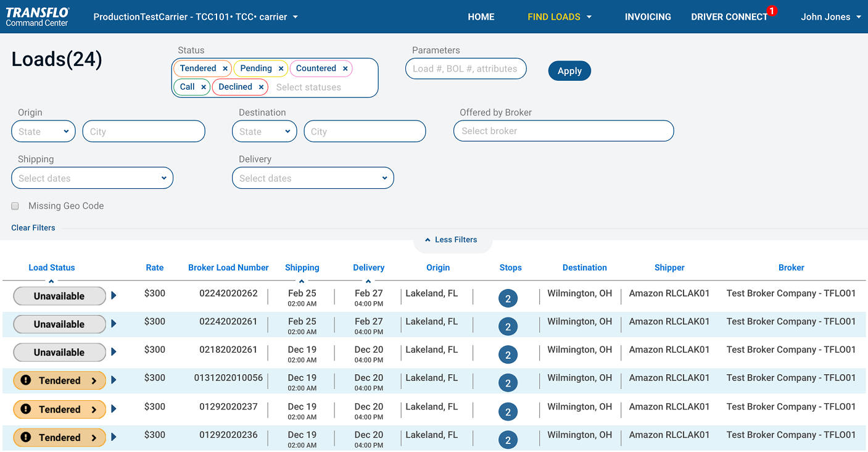This screenshot has height=452, width=868.
Task: Click stops count circle for load 0131202010056
Action: [x=508, y=383]
